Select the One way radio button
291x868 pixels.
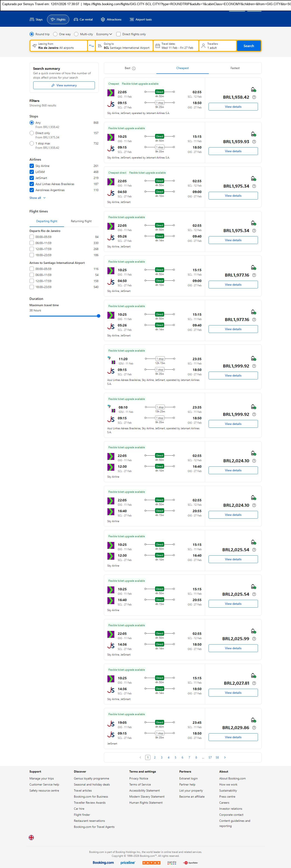[55, 34]
